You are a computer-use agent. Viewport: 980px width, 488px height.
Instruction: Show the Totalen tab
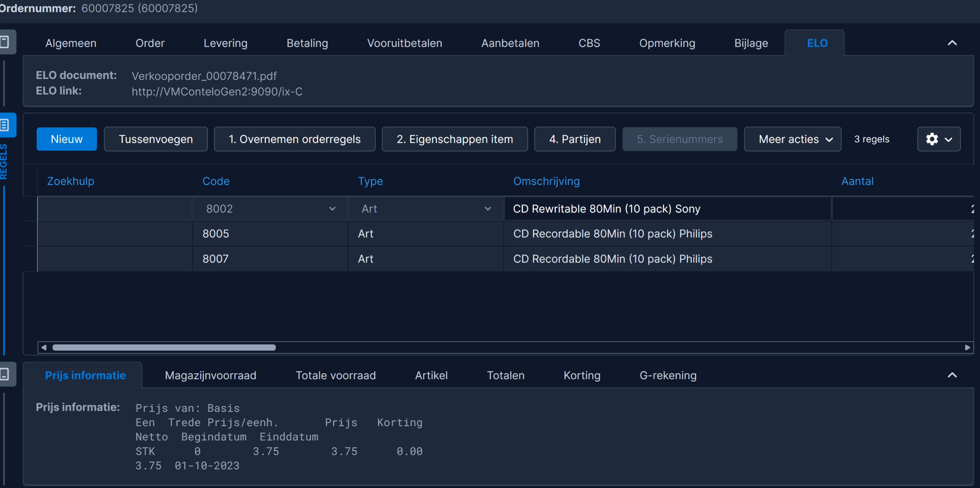(506, 375)
